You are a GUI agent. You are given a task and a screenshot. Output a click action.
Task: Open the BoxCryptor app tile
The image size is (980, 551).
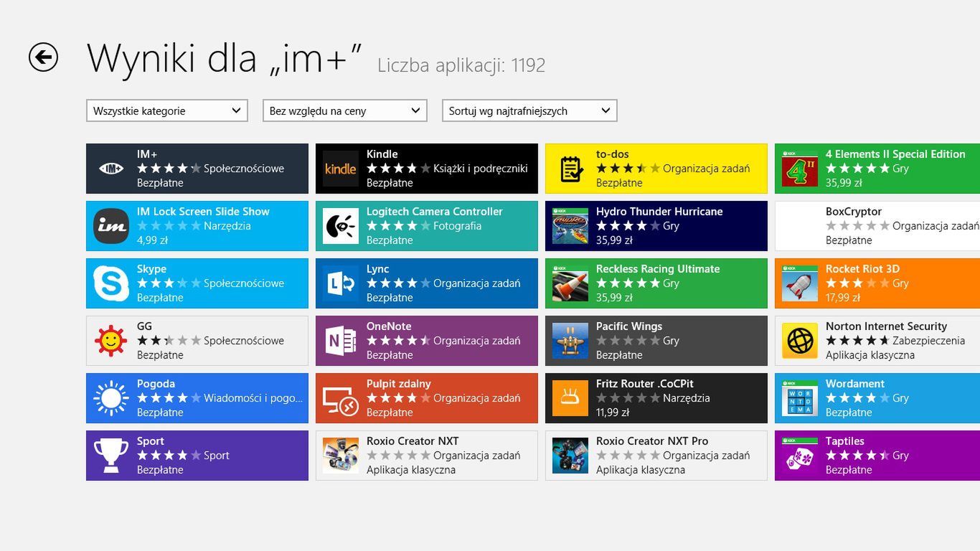[x=877, y=226]
